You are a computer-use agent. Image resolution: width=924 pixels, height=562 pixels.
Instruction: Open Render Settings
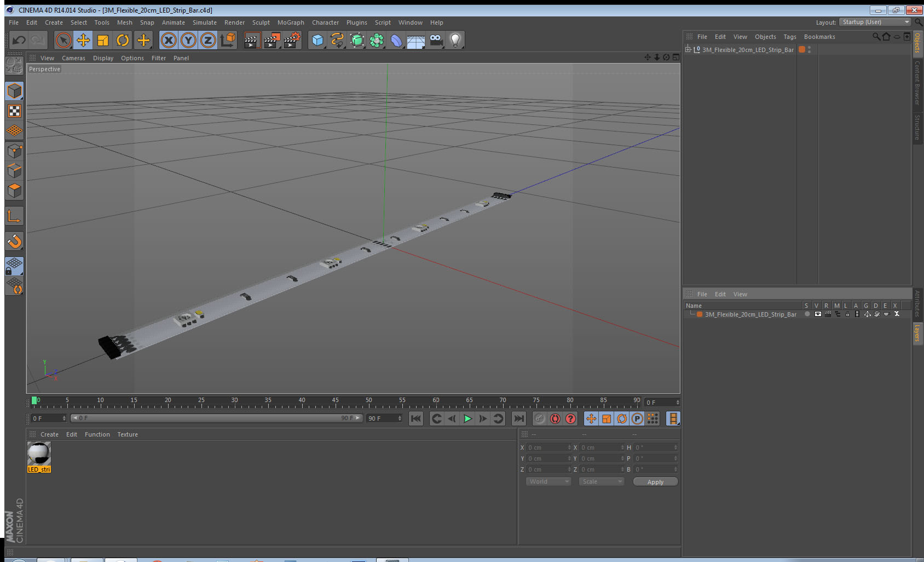click(x=292, y=40)
